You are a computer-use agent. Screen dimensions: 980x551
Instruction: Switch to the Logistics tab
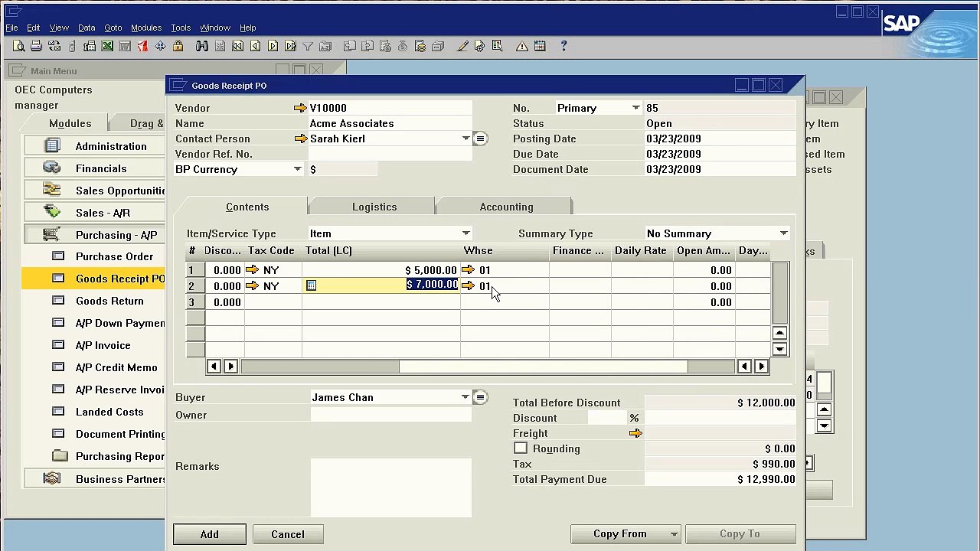pos(374,207)
